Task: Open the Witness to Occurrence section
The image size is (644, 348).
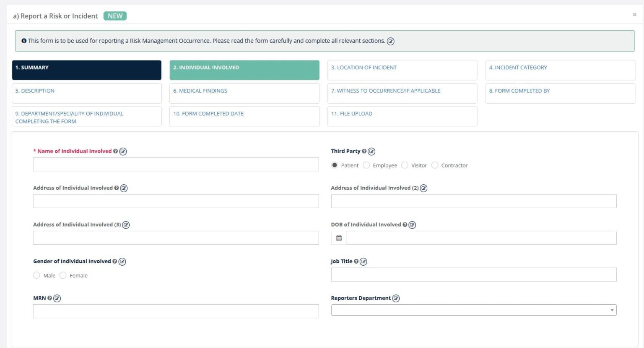Action: [402, 93]
